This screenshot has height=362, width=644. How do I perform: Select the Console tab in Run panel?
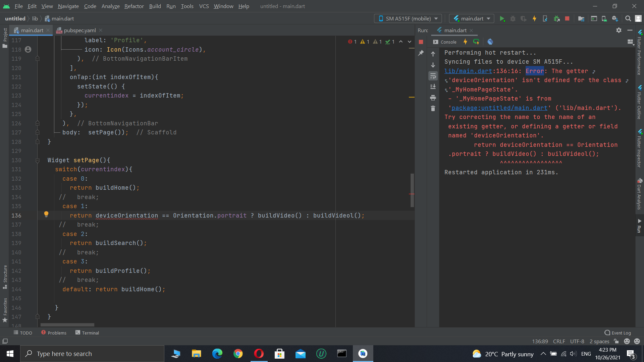click(445, 42)
